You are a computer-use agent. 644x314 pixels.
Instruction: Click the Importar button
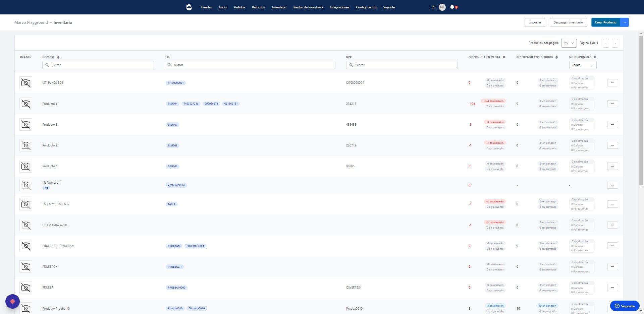pos(535,22)
